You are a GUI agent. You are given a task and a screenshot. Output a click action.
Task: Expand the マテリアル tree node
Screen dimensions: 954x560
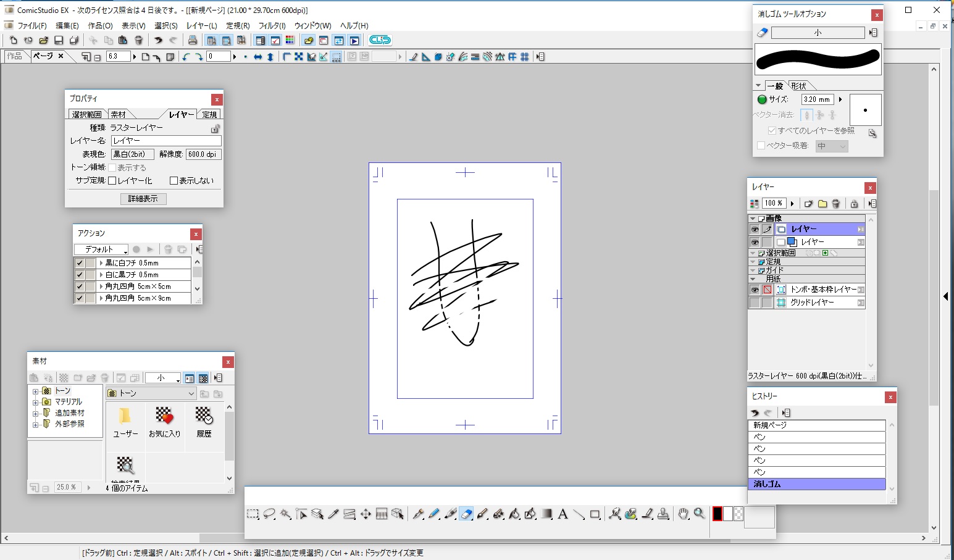click(x=36, y=402)
